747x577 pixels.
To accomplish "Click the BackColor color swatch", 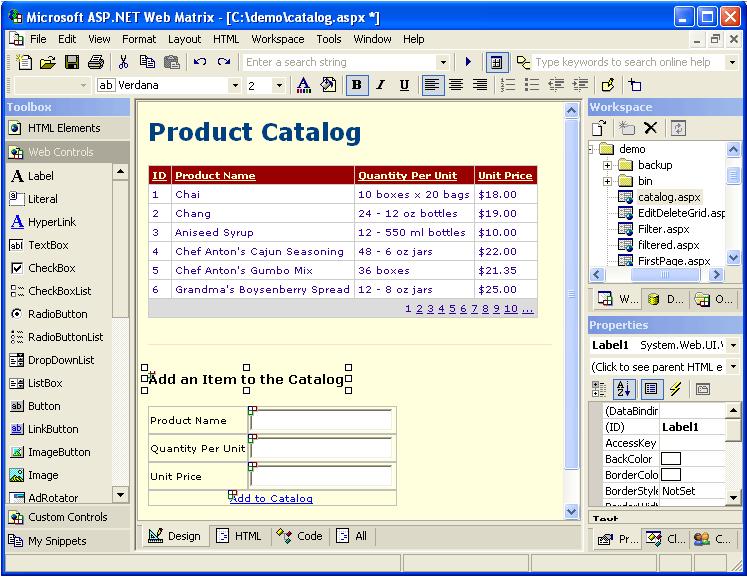I will 671,459.
